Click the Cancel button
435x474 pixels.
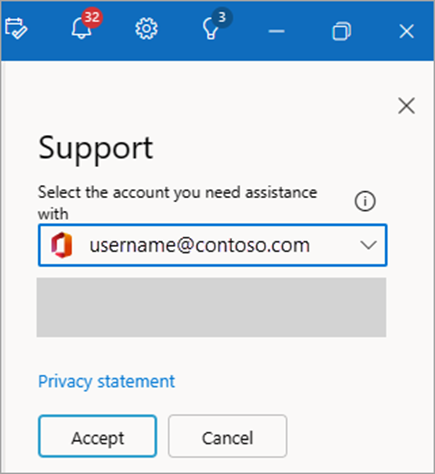tap(228, 436)
